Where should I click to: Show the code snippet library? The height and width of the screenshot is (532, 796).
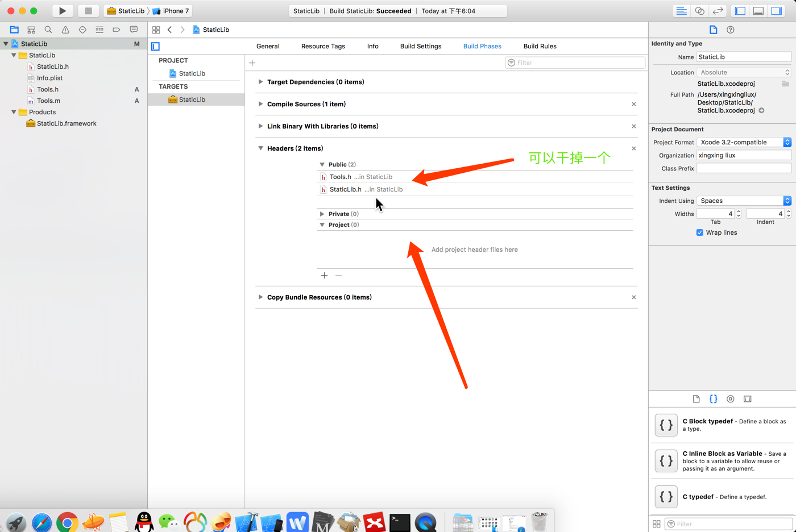coord(714,399)
